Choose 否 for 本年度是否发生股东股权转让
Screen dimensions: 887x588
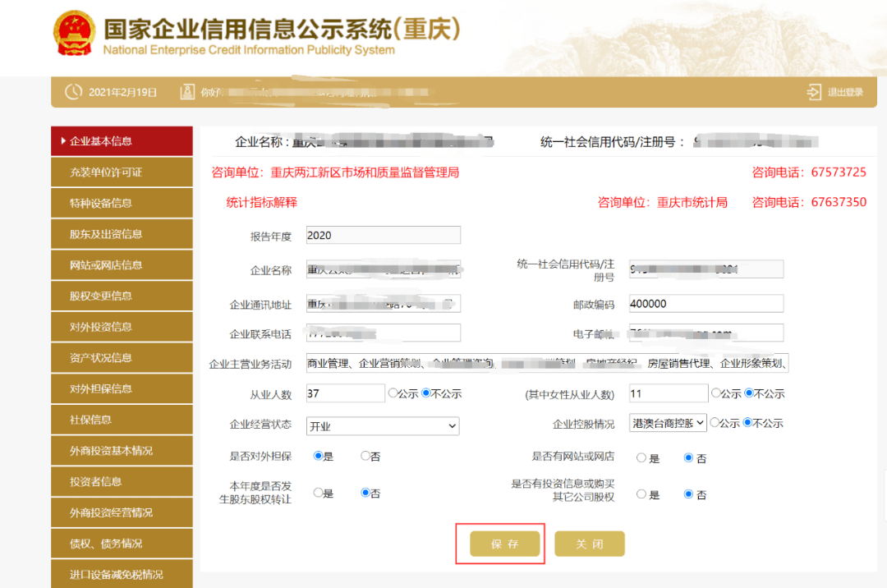[x=365, y=493]
